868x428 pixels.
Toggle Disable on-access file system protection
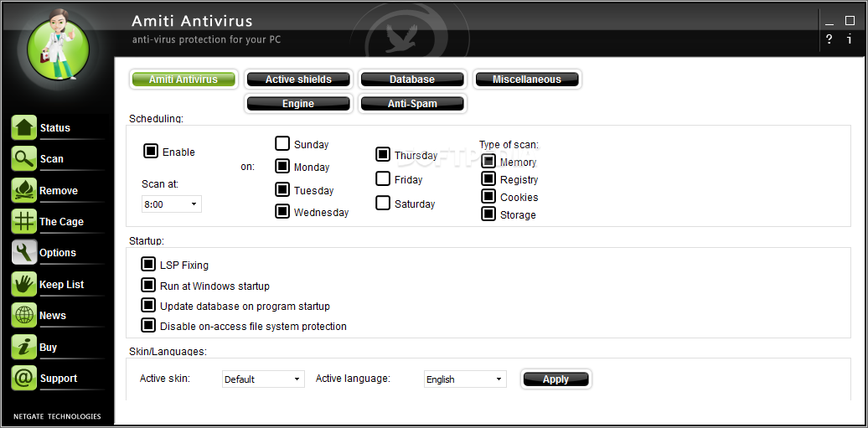coord(148,325)
